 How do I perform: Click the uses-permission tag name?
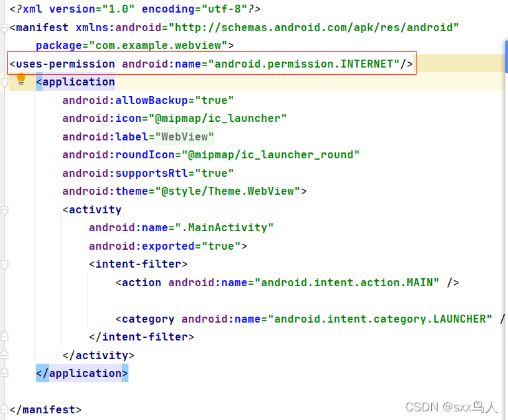point(65,64)
